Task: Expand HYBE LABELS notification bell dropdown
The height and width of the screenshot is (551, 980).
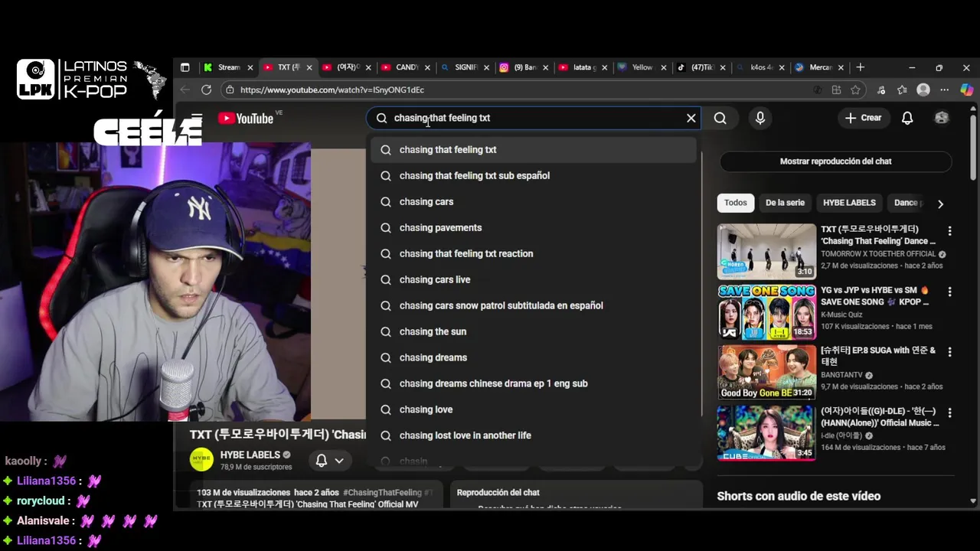Action: click(330, 460)
